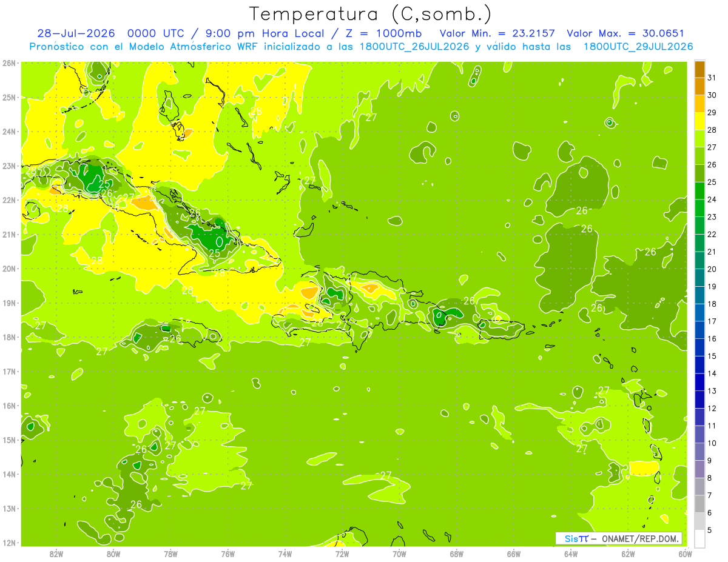This screenshot has width=728, height=562.
Task: Click the "72W" longitude axis label
Action: pyautogui.click(x=342, y=554)
